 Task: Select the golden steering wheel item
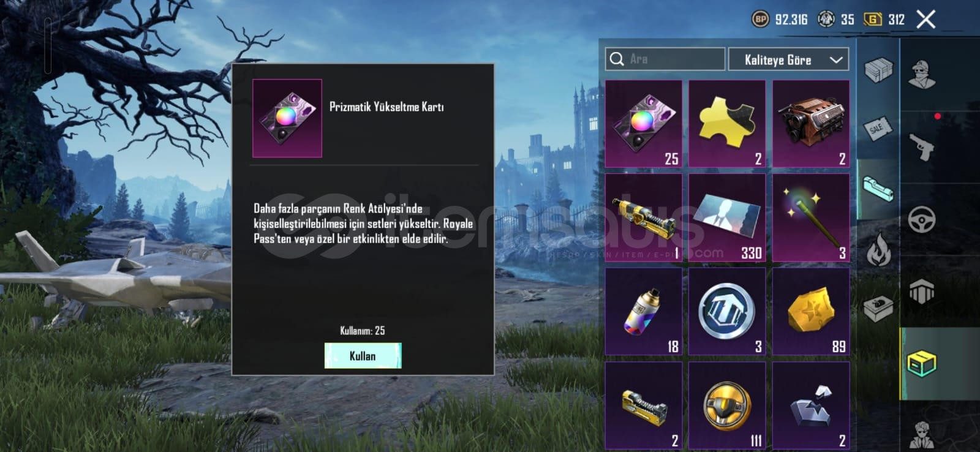click(x=727, y=405)
